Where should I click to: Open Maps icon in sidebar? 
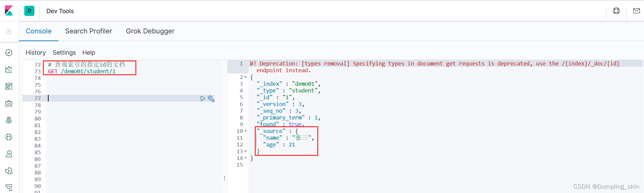[9, 120]
